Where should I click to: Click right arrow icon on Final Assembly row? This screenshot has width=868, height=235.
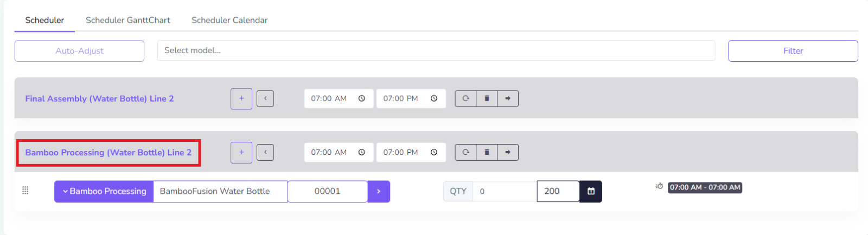(508, 99)
